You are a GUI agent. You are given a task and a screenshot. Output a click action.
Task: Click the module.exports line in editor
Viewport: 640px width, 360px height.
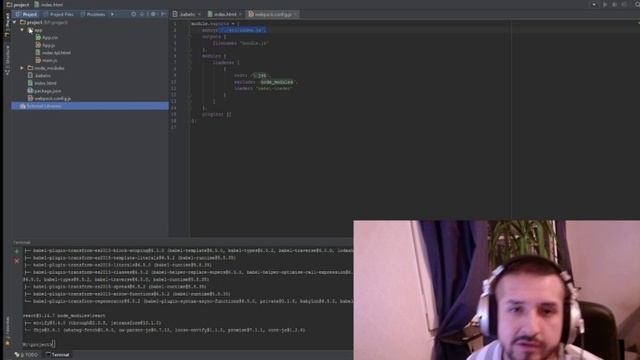coord(215,24)
